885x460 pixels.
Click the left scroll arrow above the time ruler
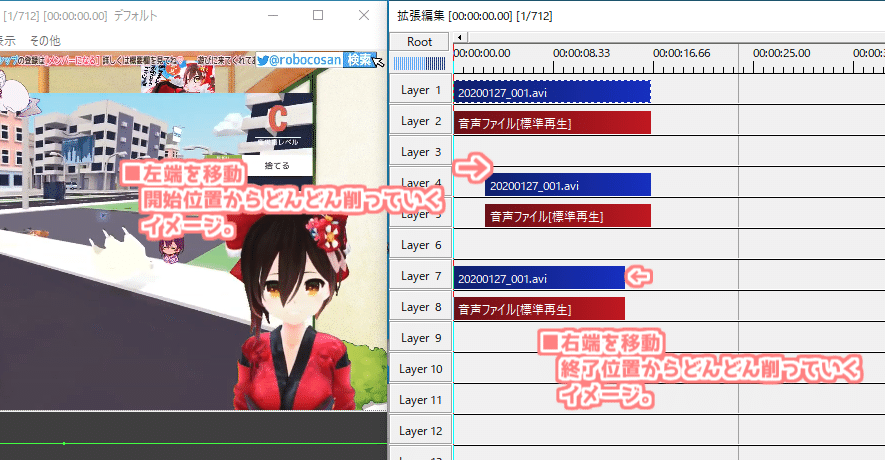pos(460,37)
